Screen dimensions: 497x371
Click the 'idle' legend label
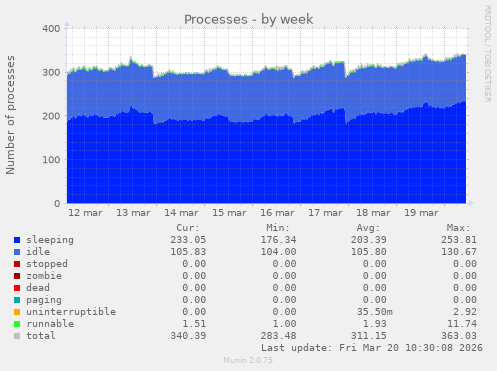click(38, 252)
